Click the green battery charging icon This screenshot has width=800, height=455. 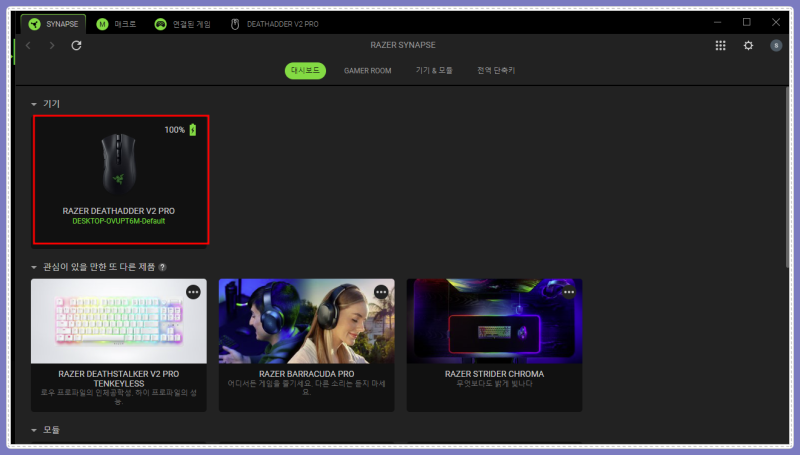(193, 130)
